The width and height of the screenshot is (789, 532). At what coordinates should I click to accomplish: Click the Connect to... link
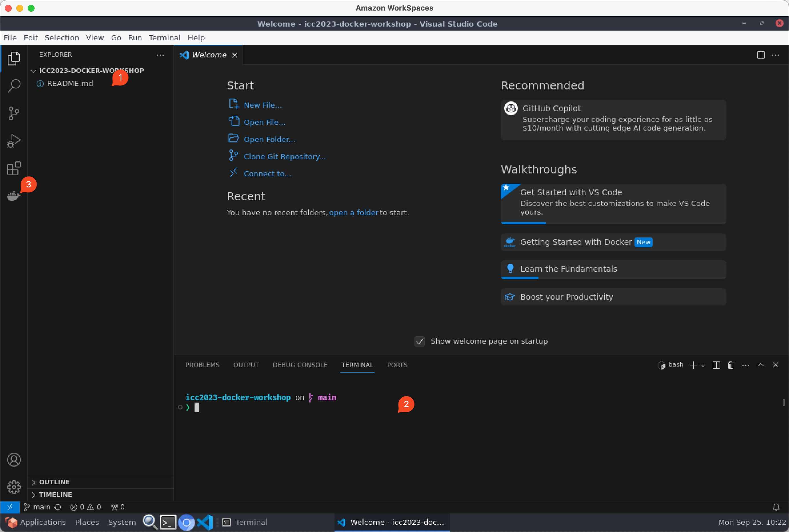[267, 174]
